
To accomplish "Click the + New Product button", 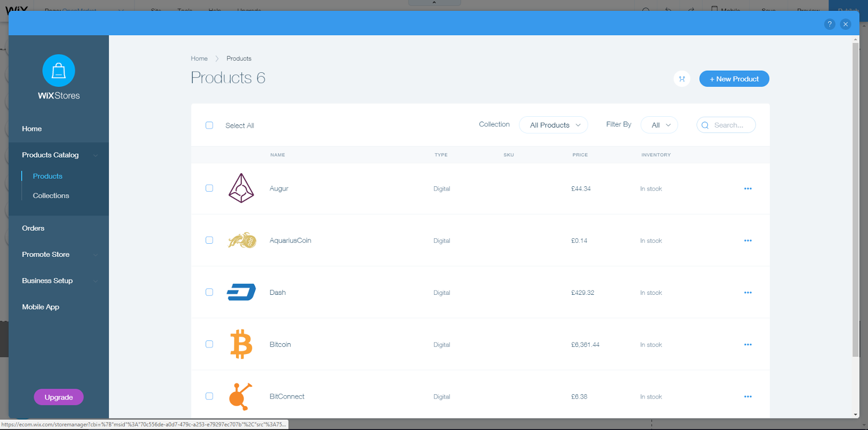I will [734, 79].
